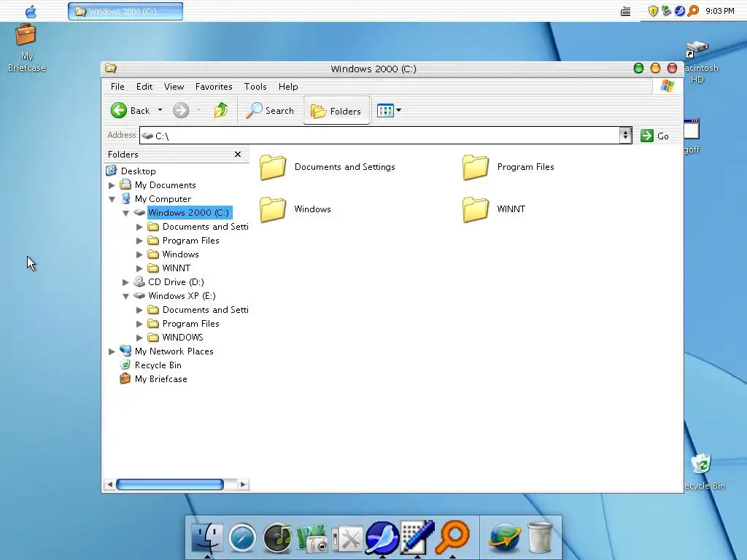747x560 pixels.
Task: Open the Tools menu
Action: [255, 87]
